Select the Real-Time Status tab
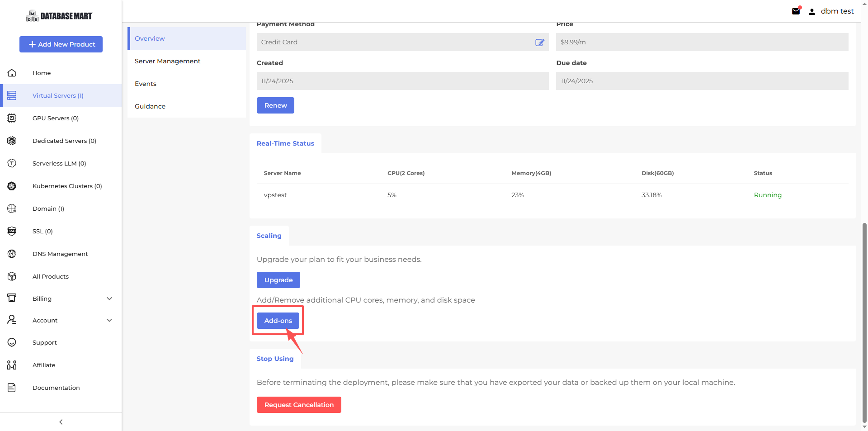The height and width of the screenshot is (431, 868). (285, 143)
